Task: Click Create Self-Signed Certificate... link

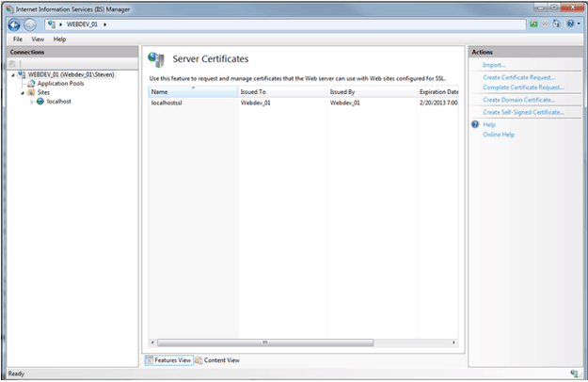Action: (x=523, y=112)
